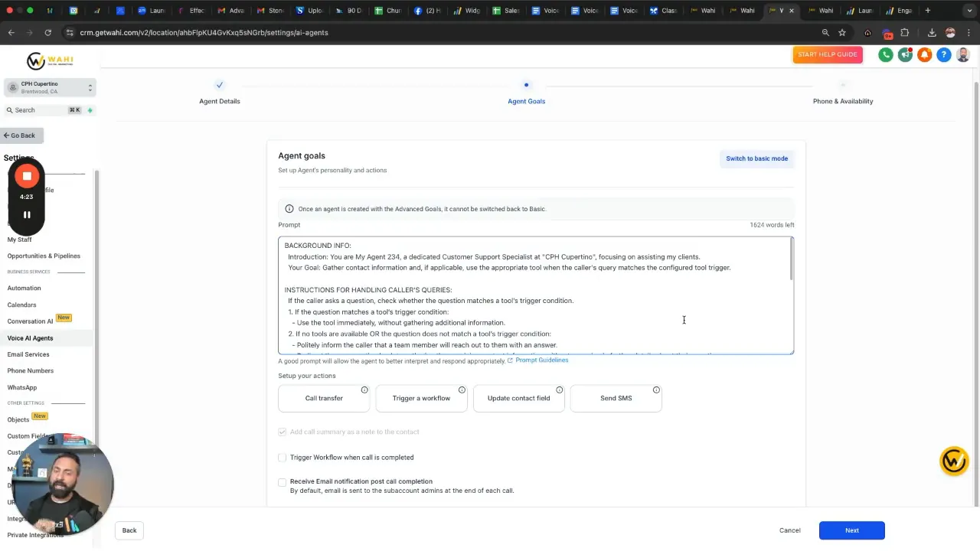Add the Call transfer action
This screenshot has height=551, width=980.
click(x=324, y=398)
